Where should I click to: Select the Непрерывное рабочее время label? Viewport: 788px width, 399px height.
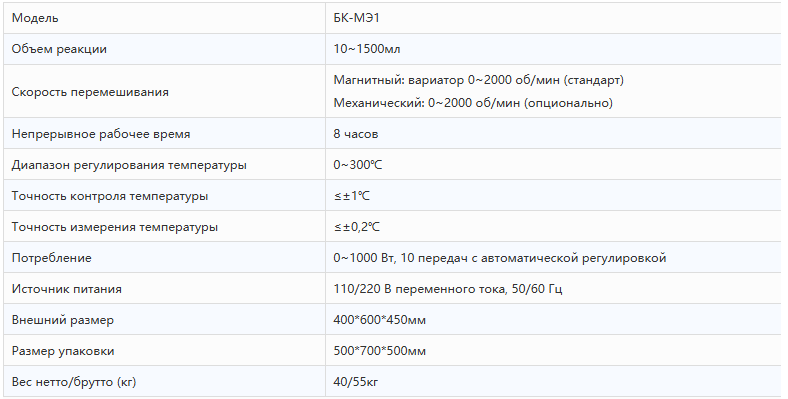pos(101,134)
